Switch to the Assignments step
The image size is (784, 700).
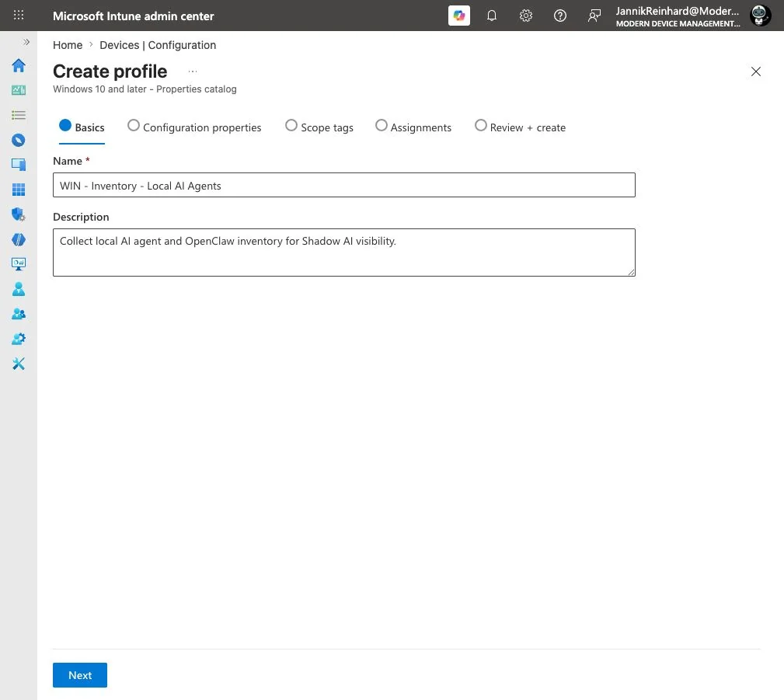click(413, 127)
